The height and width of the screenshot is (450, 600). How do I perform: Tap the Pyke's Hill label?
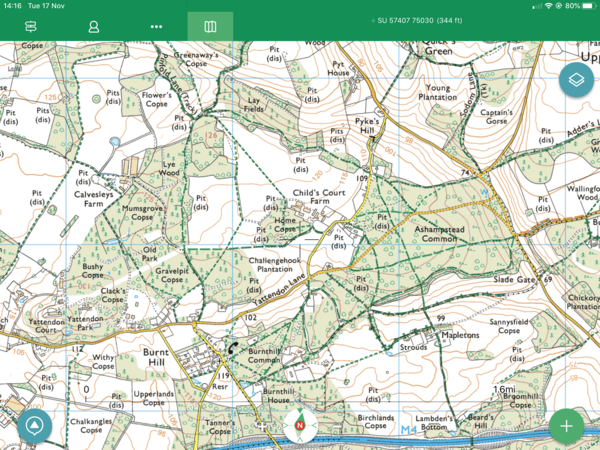click(367, 126)
